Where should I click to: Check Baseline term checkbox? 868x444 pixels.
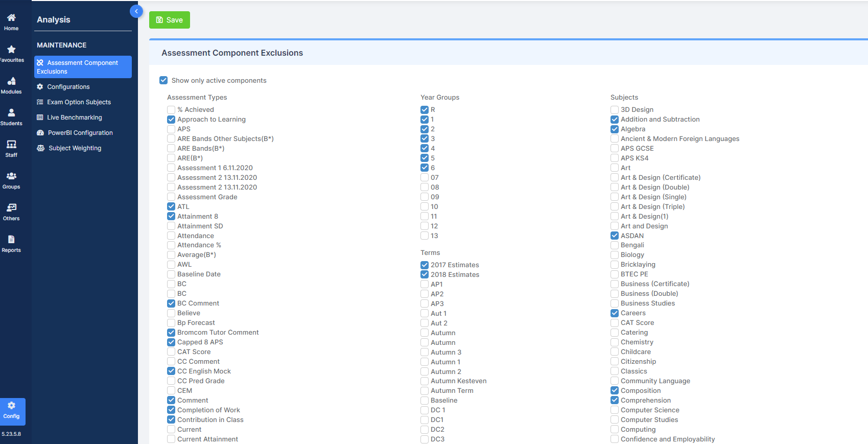pos(425,401)
